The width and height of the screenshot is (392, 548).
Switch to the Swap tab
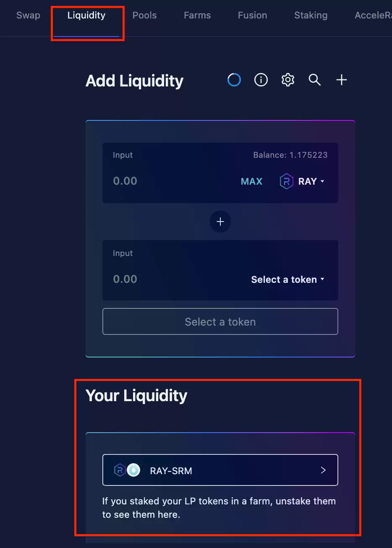pyautogui.click(x=28, y=16)
